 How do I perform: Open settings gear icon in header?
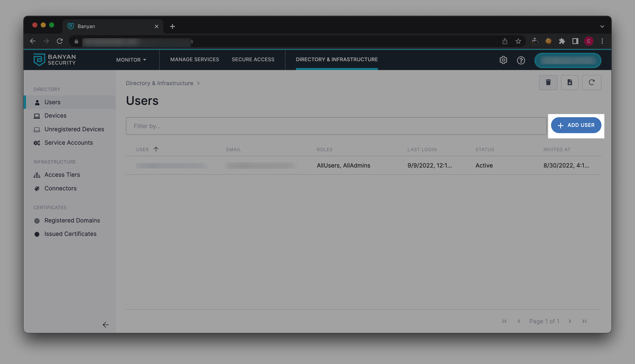pos(503,60)
